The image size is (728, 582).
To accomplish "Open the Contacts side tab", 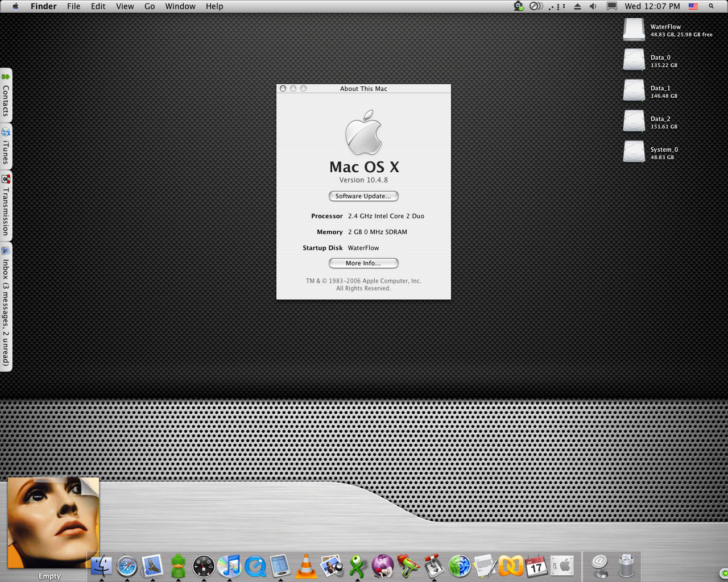I will pos(6,95).
